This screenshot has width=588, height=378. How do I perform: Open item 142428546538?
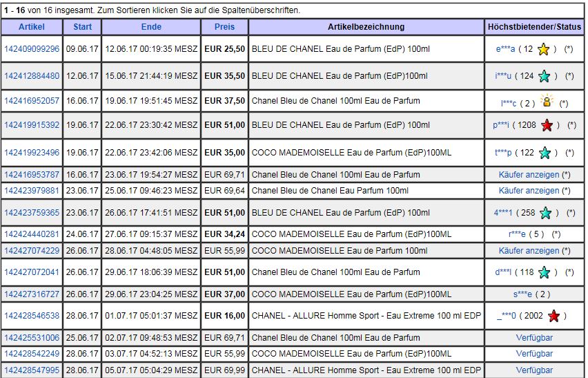point(32,316)
